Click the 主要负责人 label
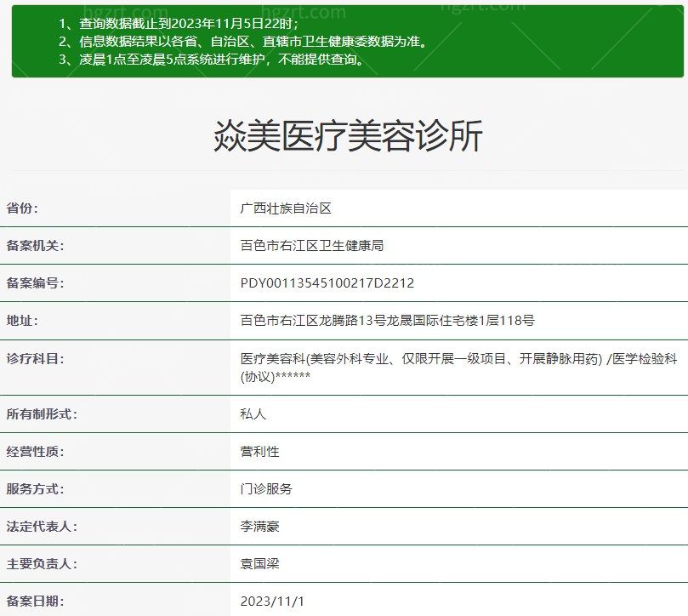 [43, 563]
